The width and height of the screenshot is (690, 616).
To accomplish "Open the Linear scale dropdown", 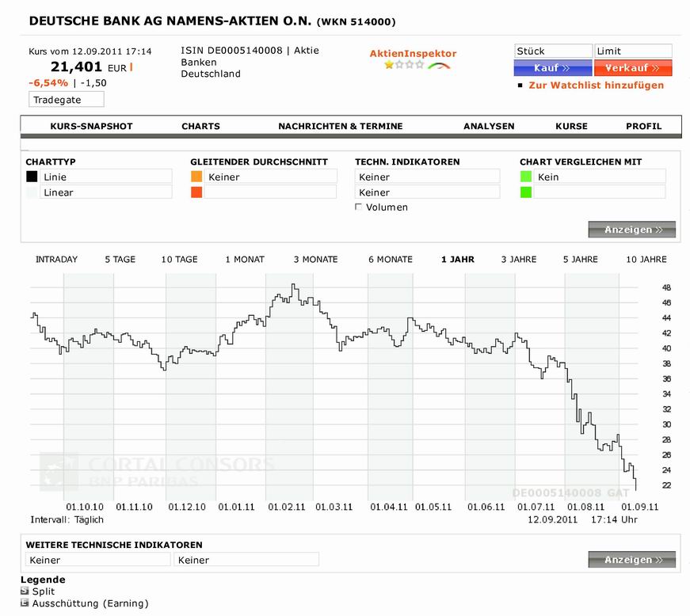I will (x=106, y=192).
